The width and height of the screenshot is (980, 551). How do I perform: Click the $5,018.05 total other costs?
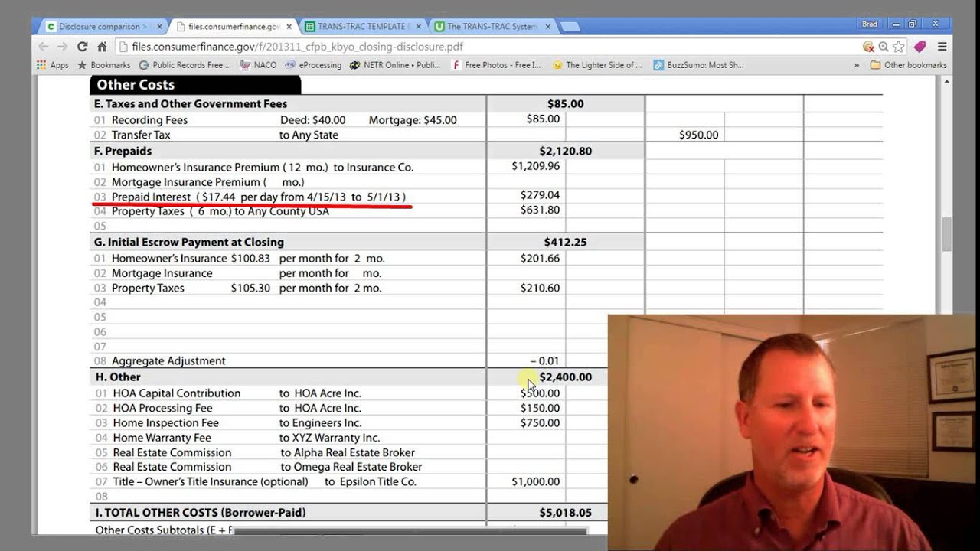565,513
